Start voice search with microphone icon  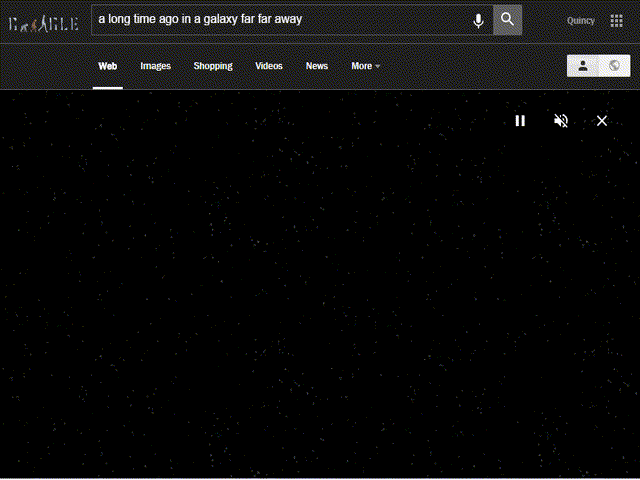tap(478, 20)
